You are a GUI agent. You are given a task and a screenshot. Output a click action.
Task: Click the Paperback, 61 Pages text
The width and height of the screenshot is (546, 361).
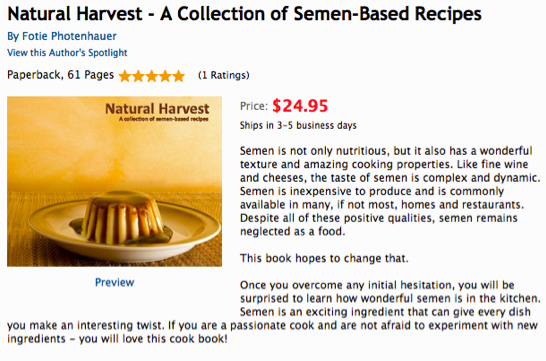tap(61, 75)
